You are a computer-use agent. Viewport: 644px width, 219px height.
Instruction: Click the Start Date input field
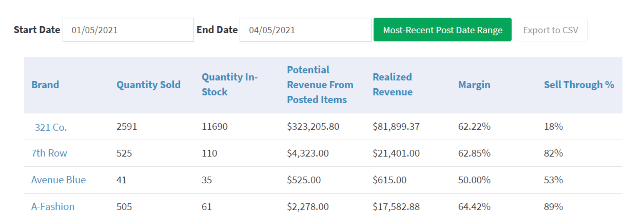(128, 30)
